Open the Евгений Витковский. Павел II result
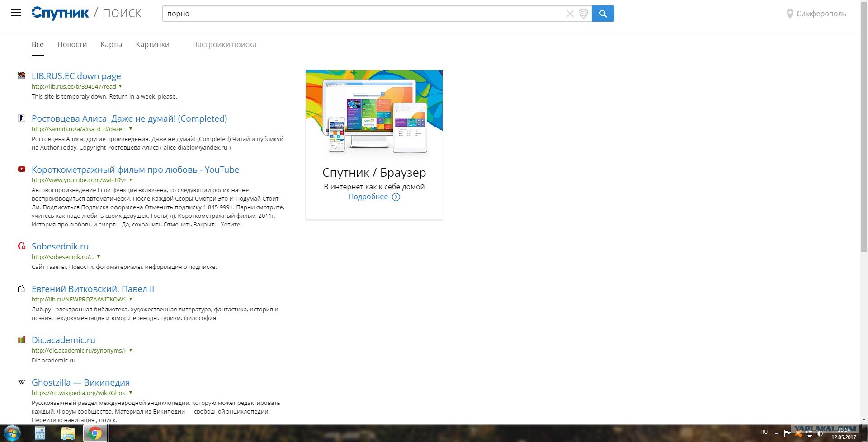This screenshot has width=868, height=442. pos(93,289)
